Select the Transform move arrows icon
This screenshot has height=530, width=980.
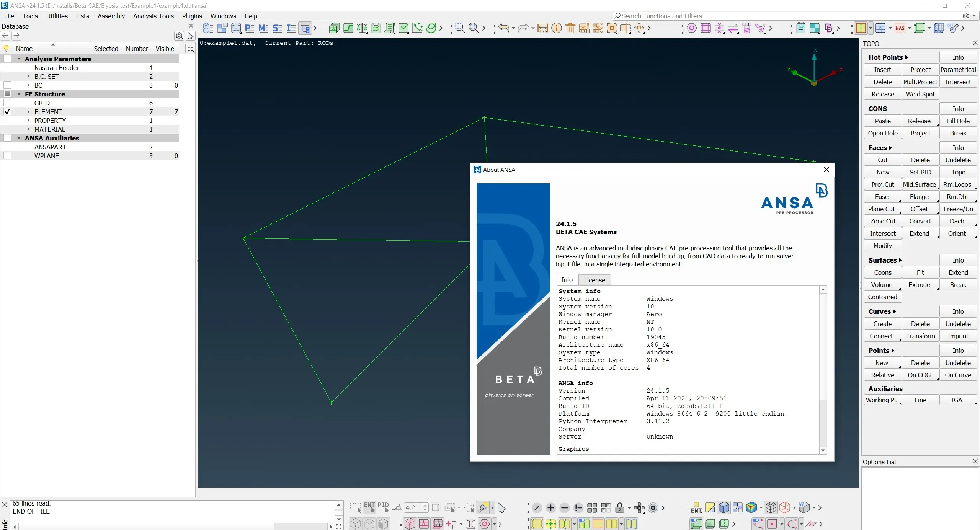pos(639,28)
